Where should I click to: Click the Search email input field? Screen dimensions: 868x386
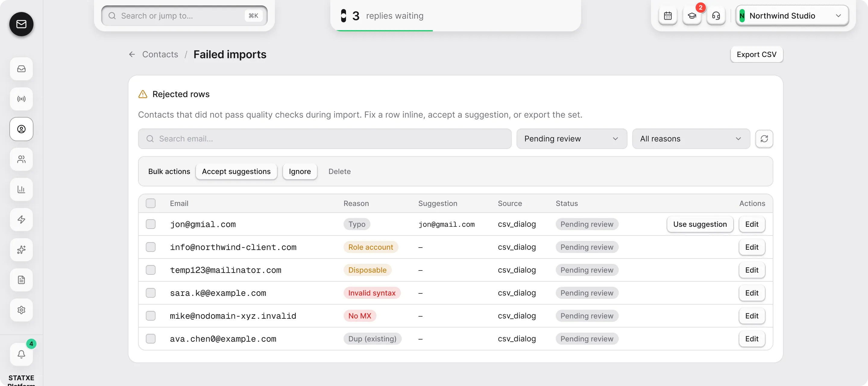(x=325, y=138)
